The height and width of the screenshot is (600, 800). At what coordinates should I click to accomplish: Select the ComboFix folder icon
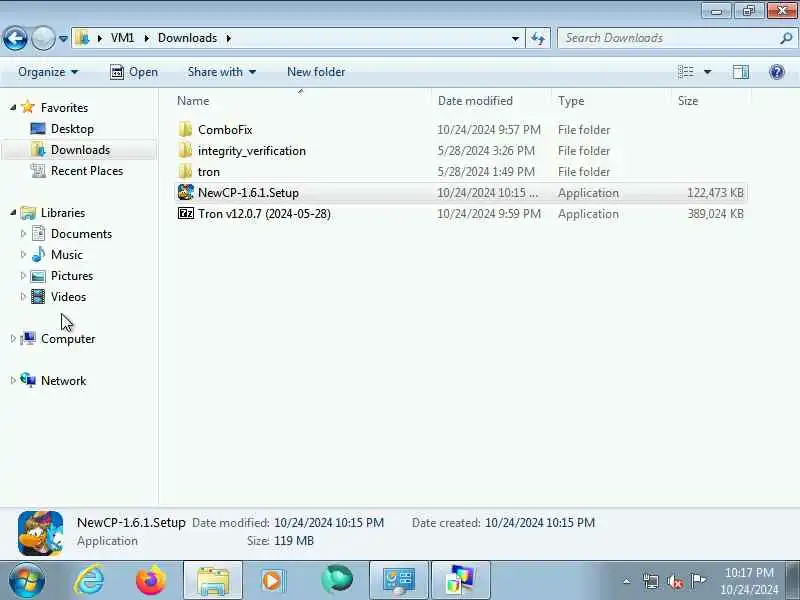(186, 130)
